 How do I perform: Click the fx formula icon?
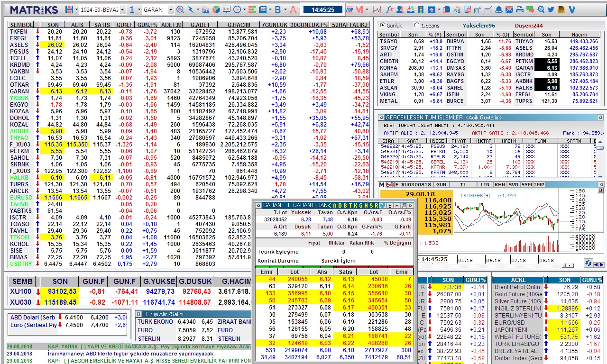click(x=390, y=9)
